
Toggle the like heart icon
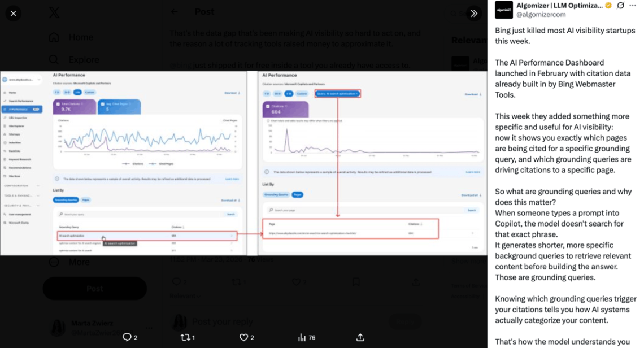coord(243,337)
